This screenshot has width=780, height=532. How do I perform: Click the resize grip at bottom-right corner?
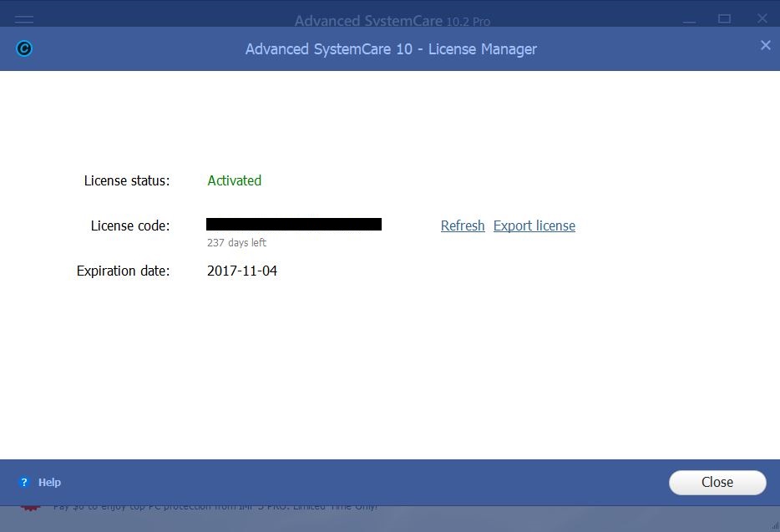point(772,524)
